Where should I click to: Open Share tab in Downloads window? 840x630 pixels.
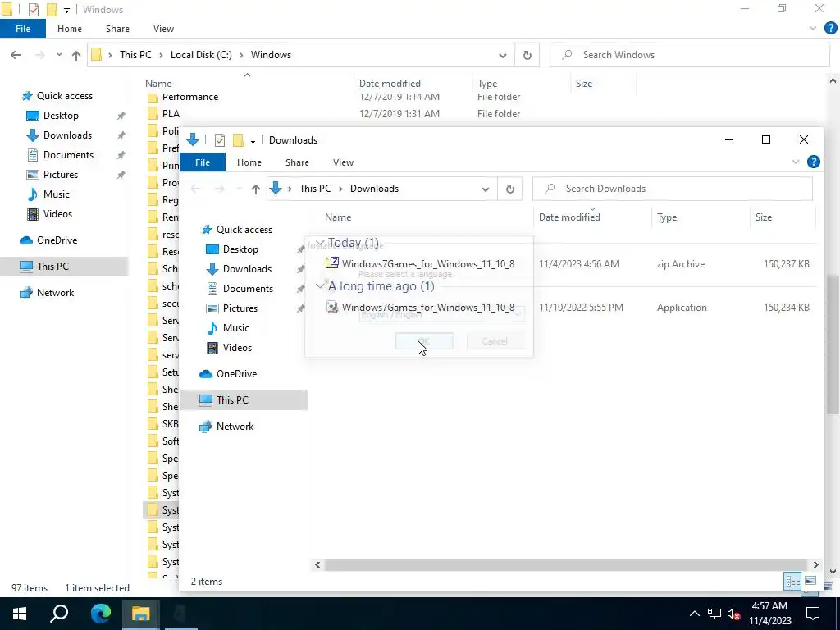297,162
